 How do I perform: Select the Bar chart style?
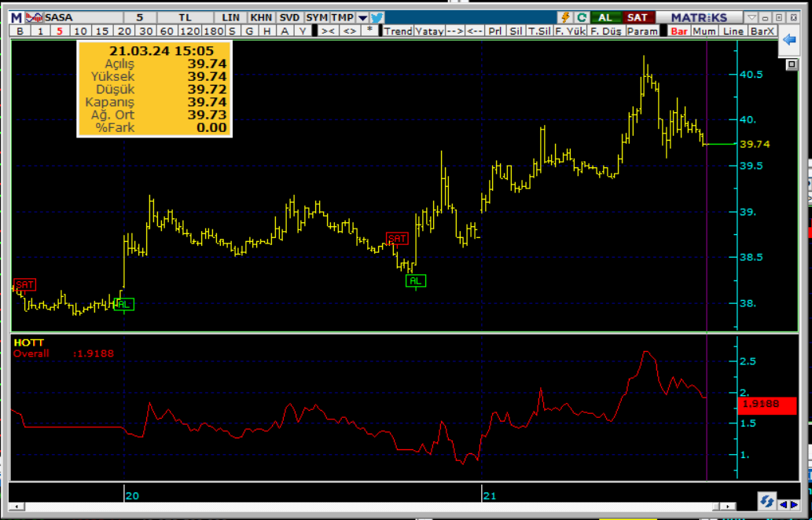(678, 31)
